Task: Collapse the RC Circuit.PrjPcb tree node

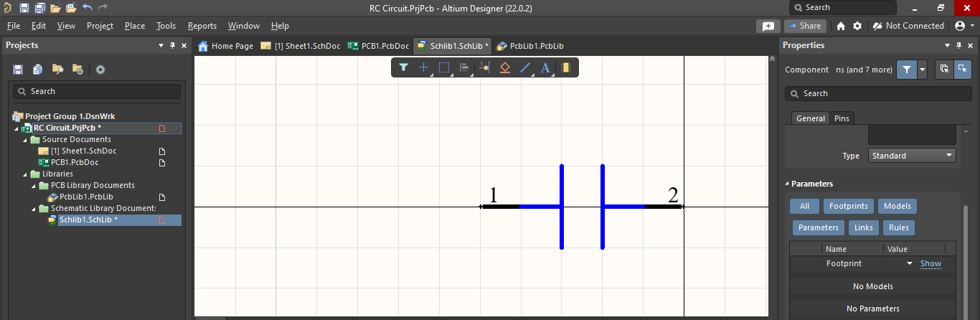Action: coord(16,128)
